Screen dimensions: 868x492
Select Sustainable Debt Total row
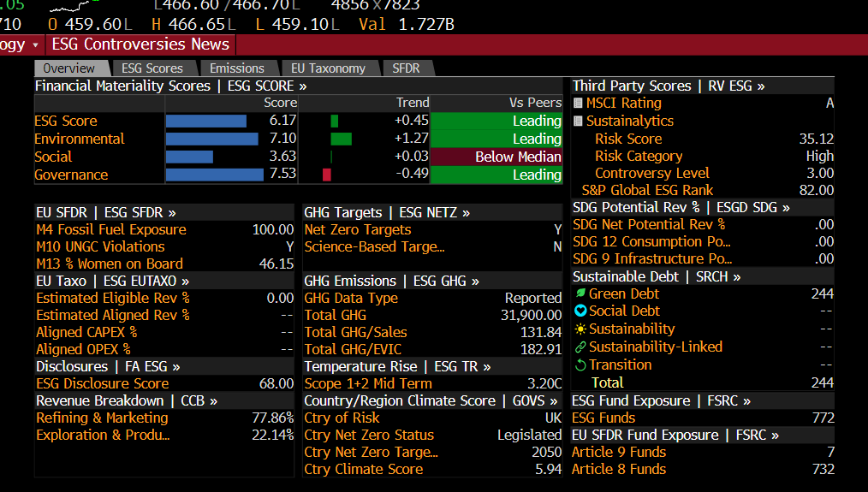click(703, 383)
